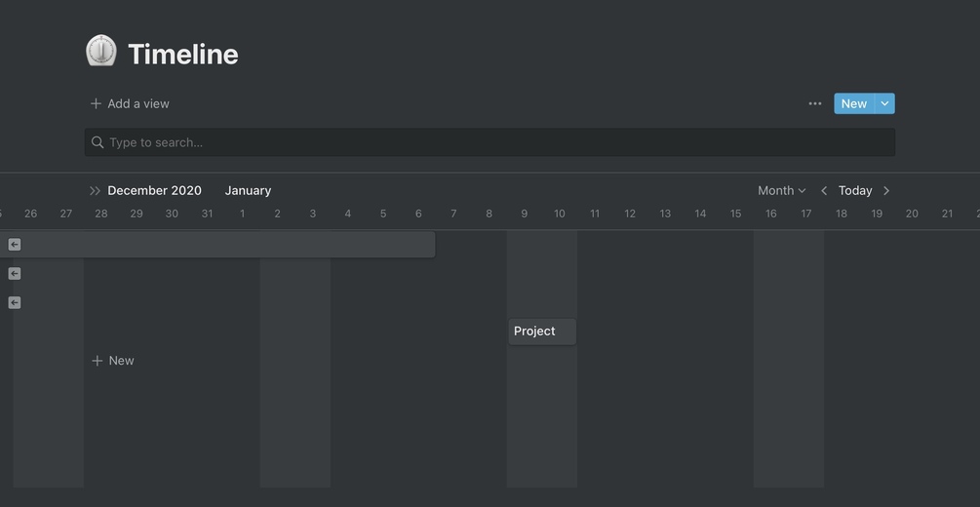Click the third row's left arrow icon
Image resolution: width=980 pixels, height=507 pixels.
(15, 303)
